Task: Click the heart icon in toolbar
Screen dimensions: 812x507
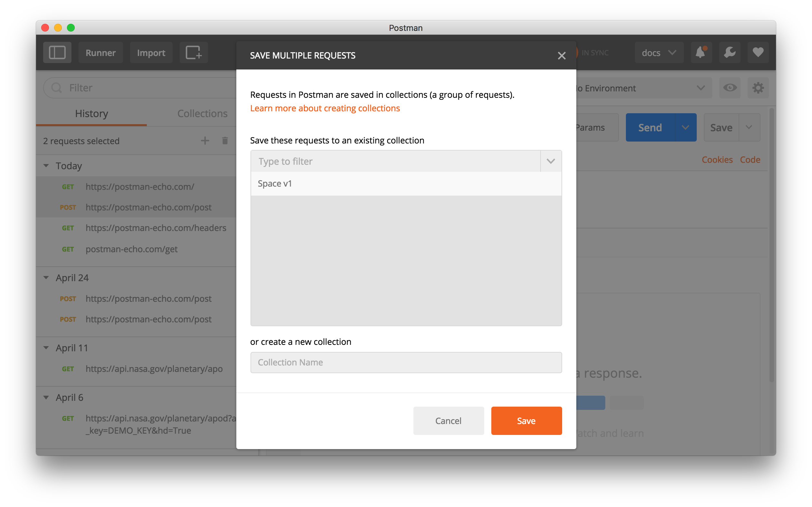Action: click(x=758, y=53)
